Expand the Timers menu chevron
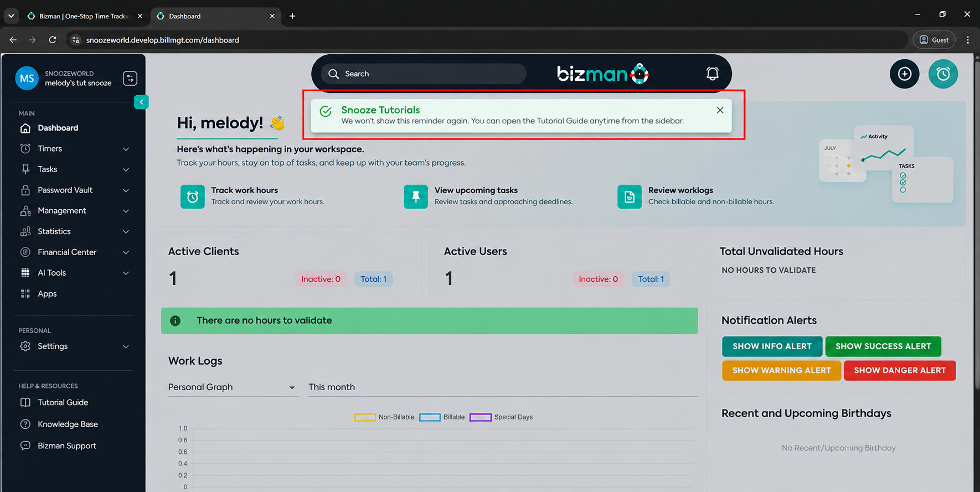This screenshot has width=980, height=492. [x=126, y=149]
